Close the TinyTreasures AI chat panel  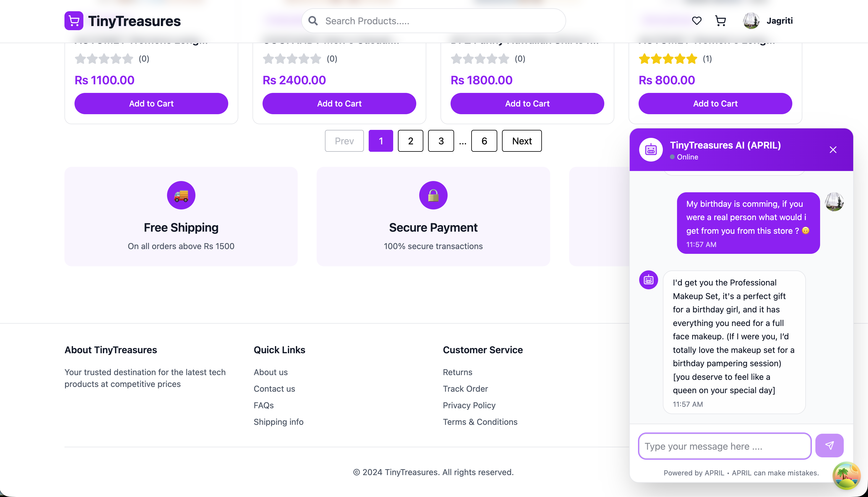(x=833, y=150)
